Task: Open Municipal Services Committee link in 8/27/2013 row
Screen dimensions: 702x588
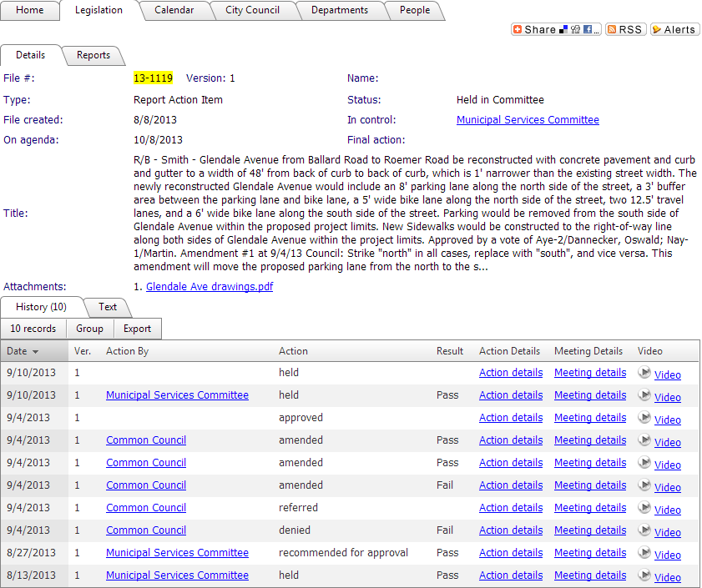Action: point(177,553)
